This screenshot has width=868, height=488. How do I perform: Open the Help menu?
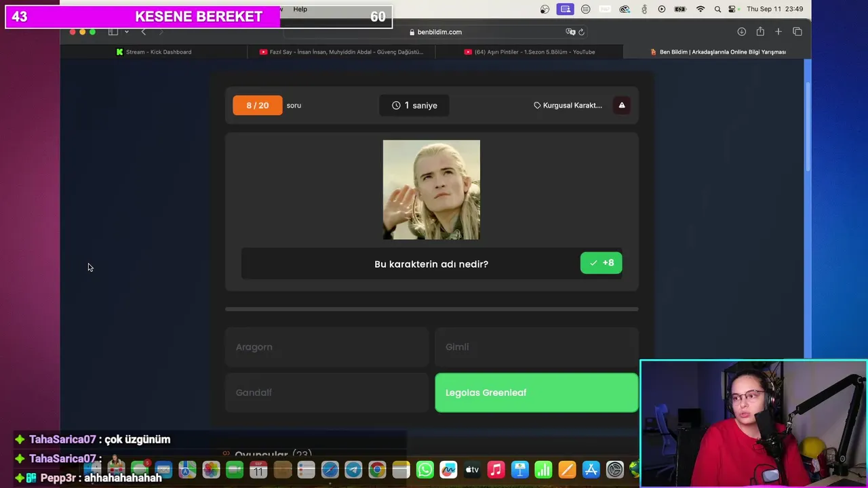click(300, 9)
